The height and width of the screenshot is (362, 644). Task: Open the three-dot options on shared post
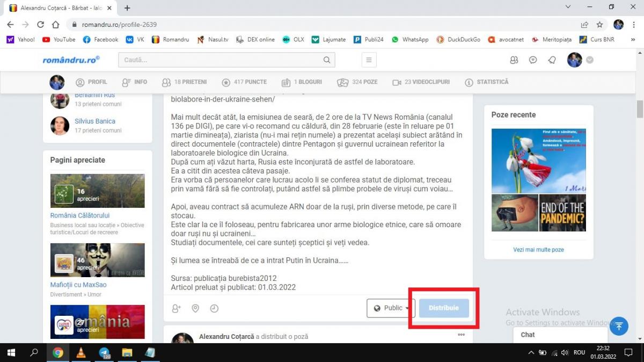click(x=461, y=335)
